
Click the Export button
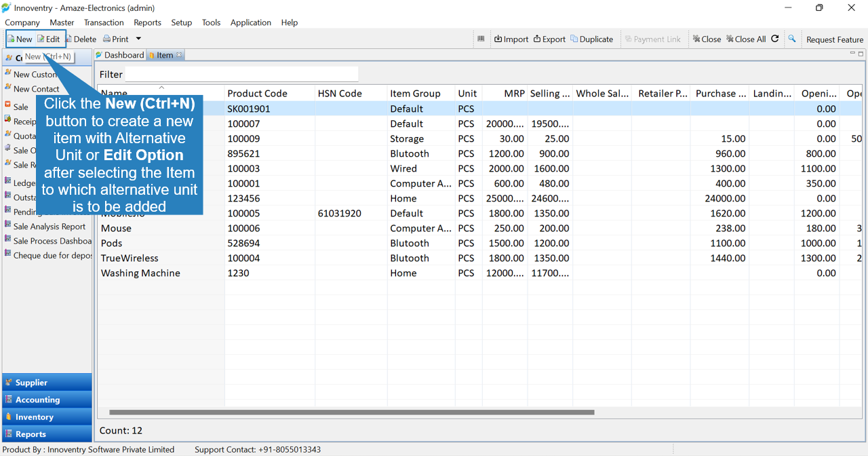tap(549, 39)
